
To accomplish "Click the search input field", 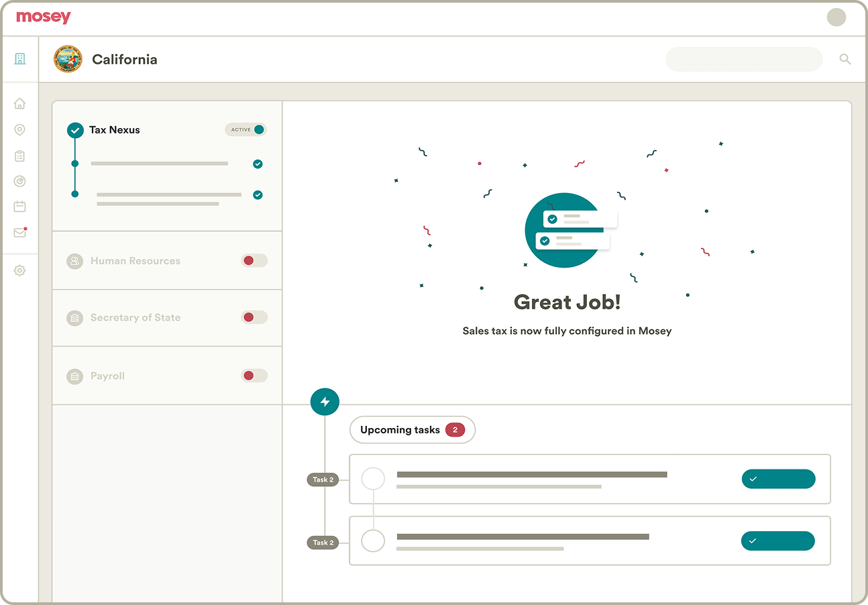I will click(743, 60).
